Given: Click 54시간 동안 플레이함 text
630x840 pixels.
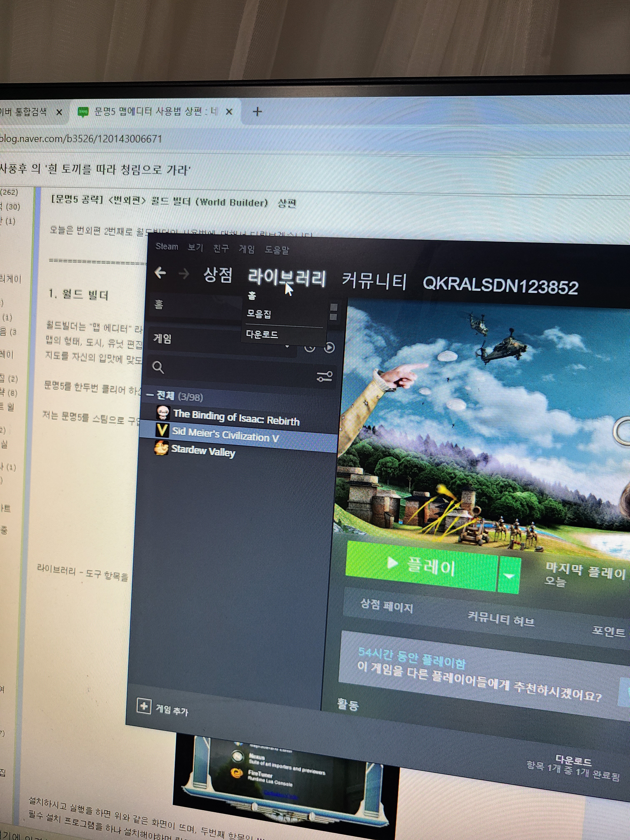Looking at the screenshot, I should point(412,658).
